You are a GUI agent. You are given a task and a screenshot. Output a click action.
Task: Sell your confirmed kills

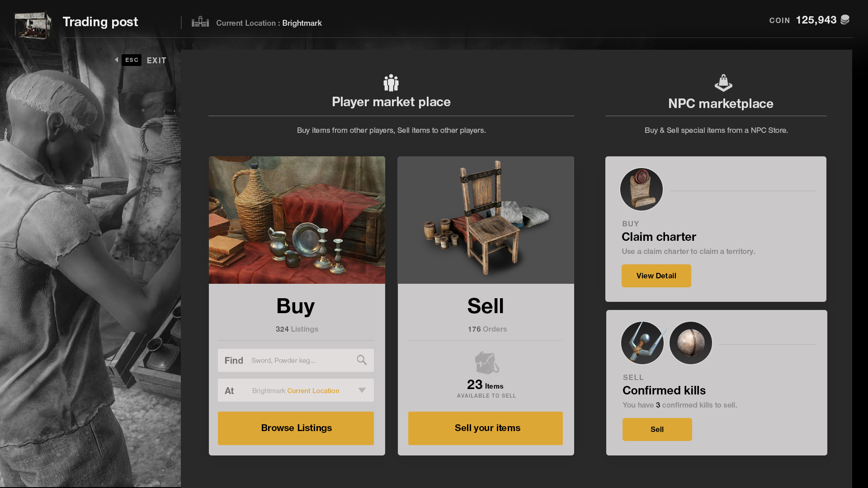(x=657, y=429)
